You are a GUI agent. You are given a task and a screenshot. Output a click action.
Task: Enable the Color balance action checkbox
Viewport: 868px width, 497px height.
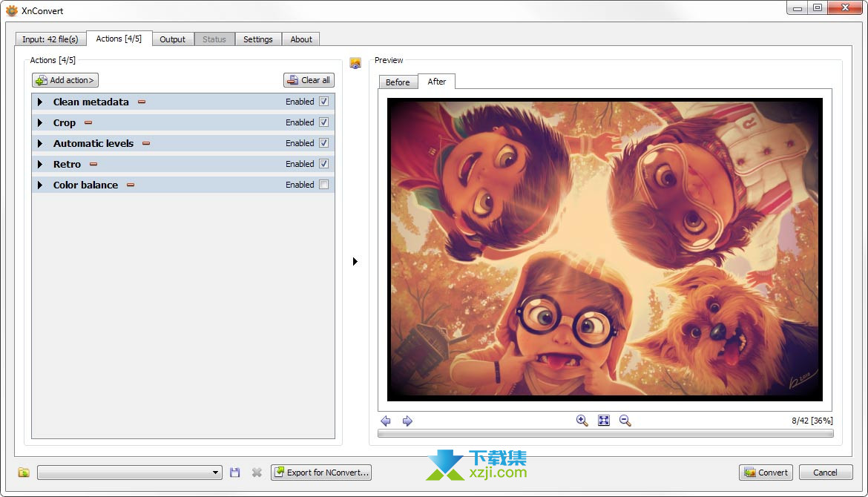point(324,184)
